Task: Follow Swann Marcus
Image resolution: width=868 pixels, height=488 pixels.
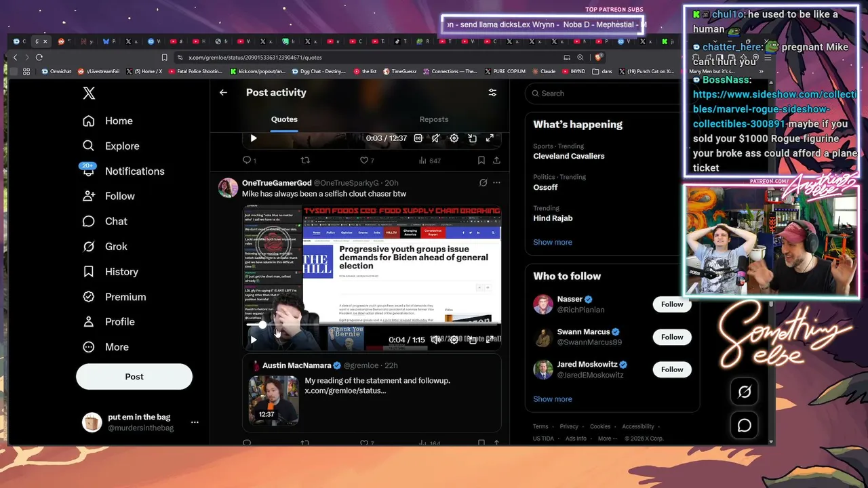Action: click(672, 337)
